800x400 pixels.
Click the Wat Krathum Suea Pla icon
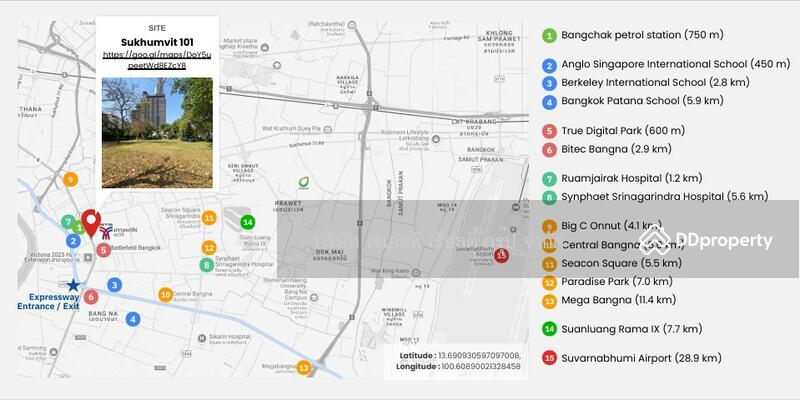click(328, 130)
